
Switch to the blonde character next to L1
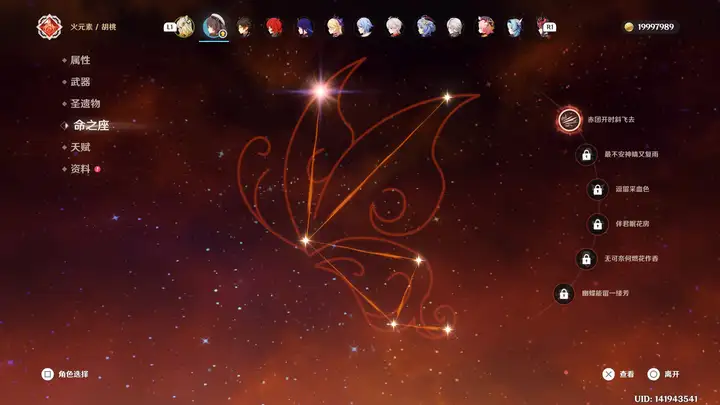coord(185,27)
